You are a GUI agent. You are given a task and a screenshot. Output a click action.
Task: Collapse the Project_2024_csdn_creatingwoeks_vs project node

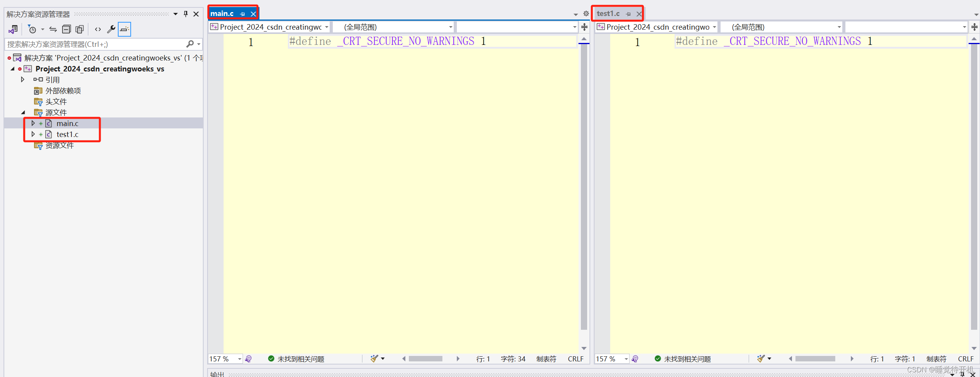tap(12, 69)
